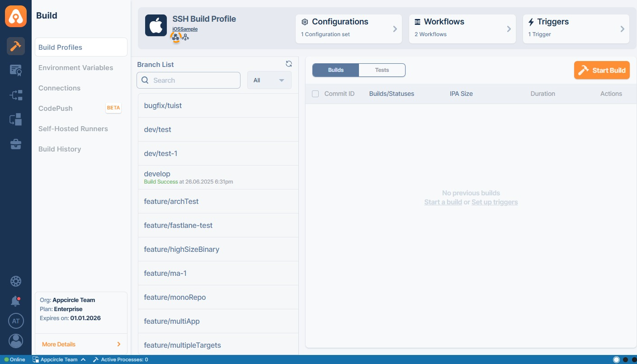637x364 pixels.
Task: Open the signing identities certificate icon
Action: coord(16,71)
